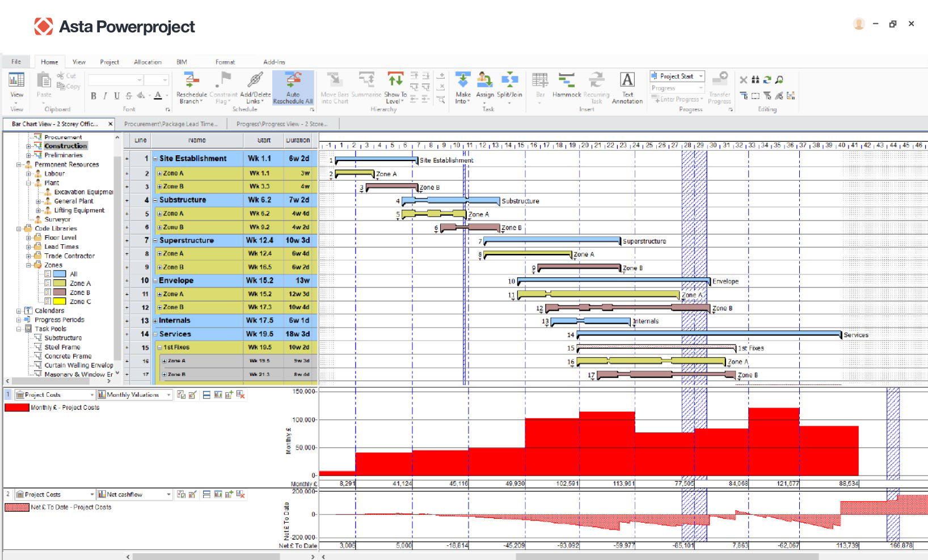Click the Enter Progress button

678,99
